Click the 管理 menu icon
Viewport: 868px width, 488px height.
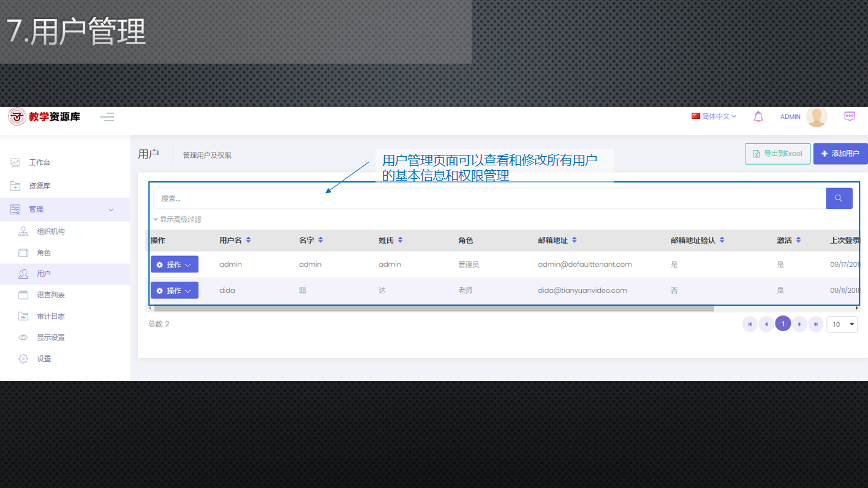(x=15, y=209)
